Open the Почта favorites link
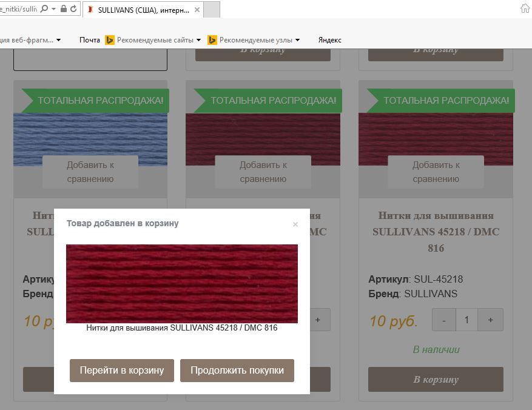The height and width of the screenshot is (410, 532). (90, 40)
